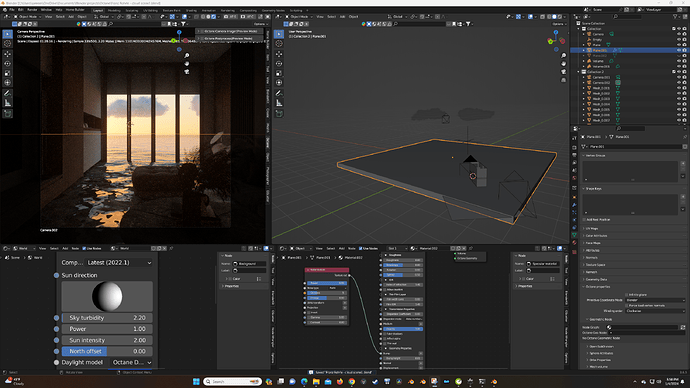Select Volume.001 in the outliner
Image resolution: width=690 pixels, height=388 pixels.
(601, 66)
